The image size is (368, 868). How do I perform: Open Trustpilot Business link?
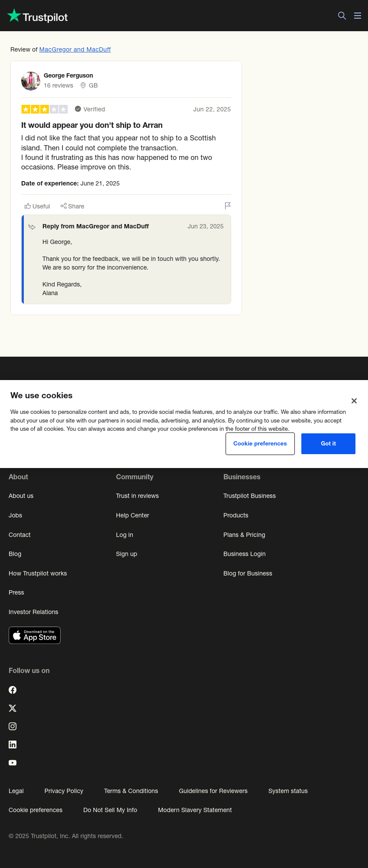[x=249, y=496]
